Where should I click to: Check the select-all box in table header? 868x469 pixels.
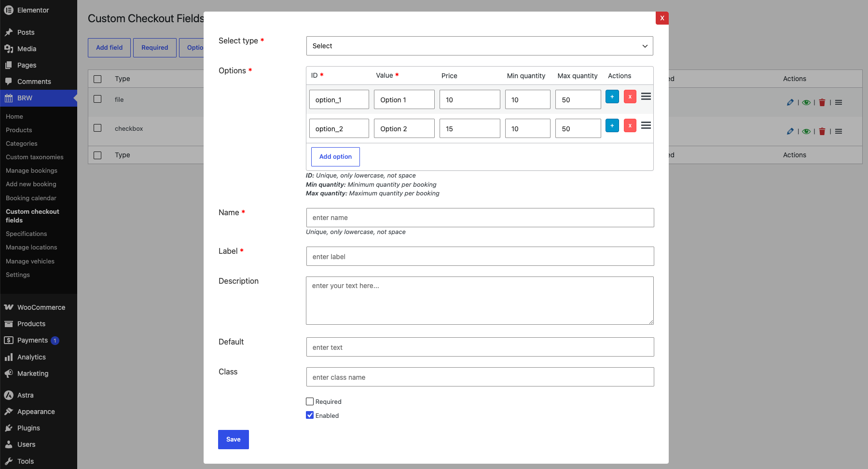click(97, 79)
